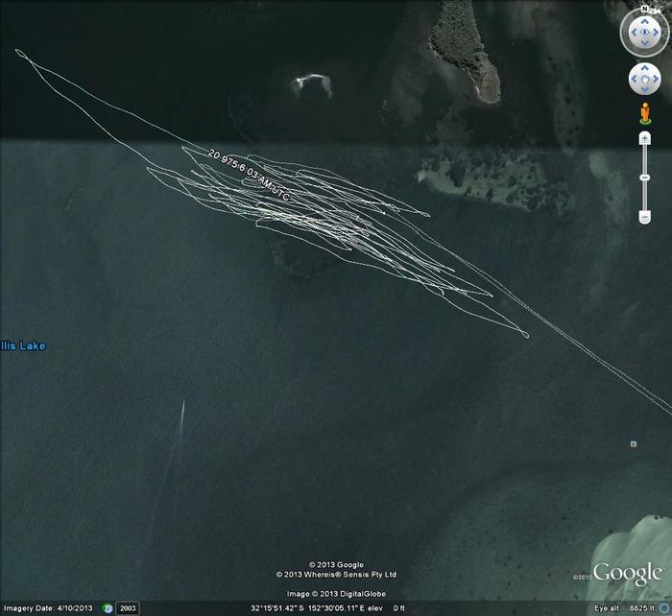Pan north using hand joystick up arrow
The width and height of the screenshot is (672, 616).
click(x=644, y=66)
